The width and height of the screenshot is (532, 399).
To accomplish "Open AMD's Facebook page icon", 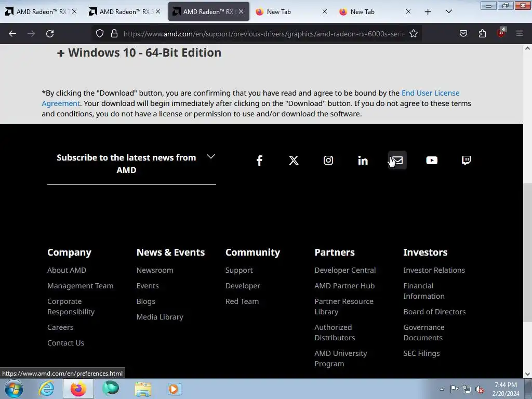I will coord(259,160).
